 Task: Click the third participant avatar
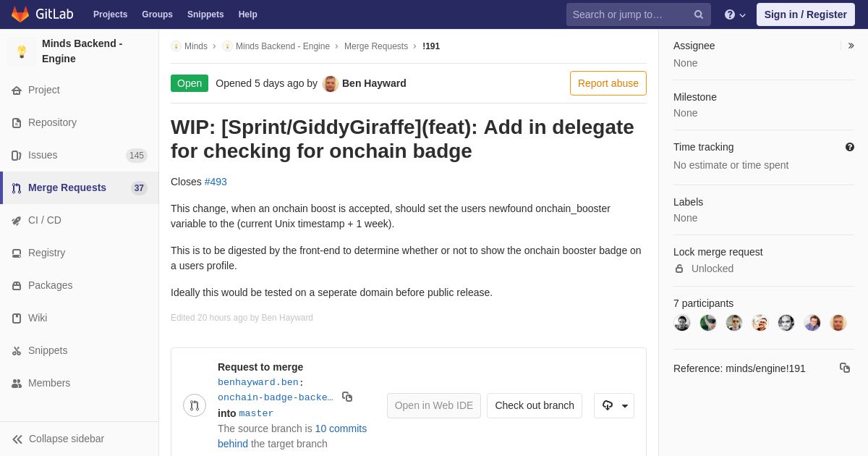[734, 323]
